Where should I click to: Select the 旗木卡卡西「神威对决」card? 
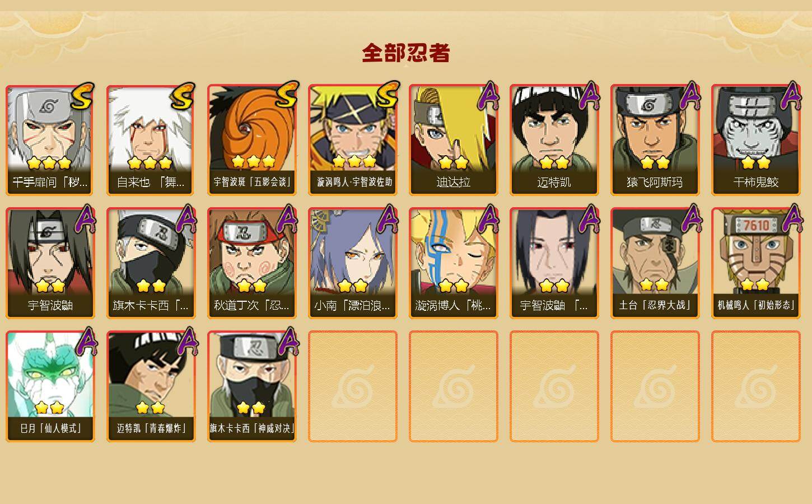click(252, 386)
